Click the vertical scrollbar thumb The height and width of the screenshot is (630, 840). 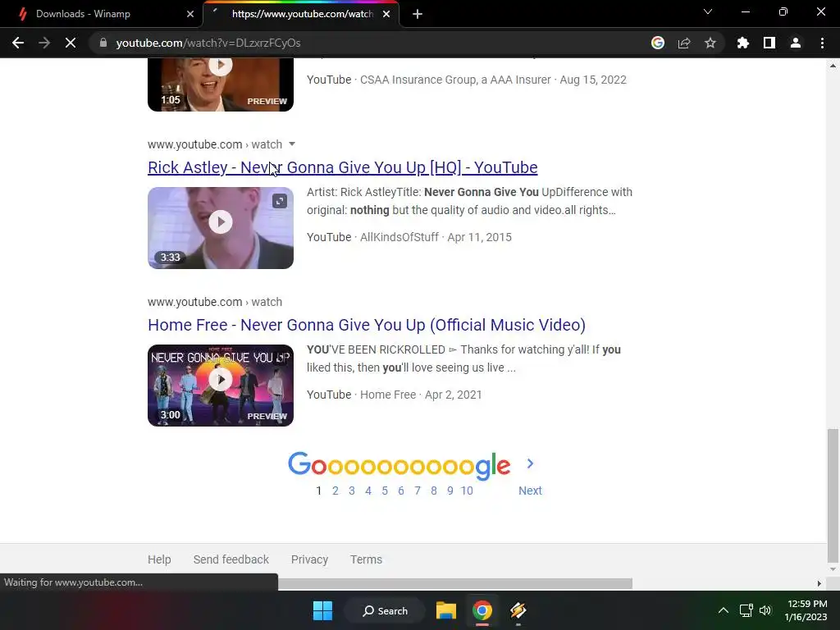point(833,495)
